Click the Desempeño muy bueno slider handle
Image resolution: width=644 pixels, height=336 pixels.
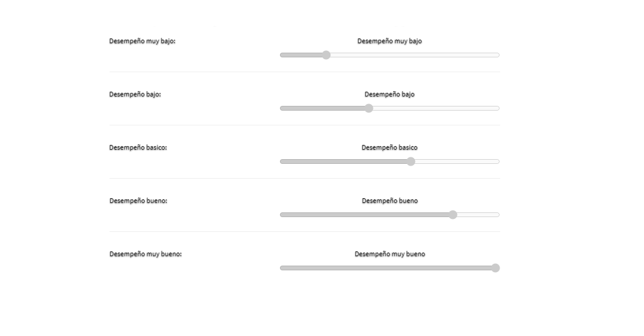[495, 268]
